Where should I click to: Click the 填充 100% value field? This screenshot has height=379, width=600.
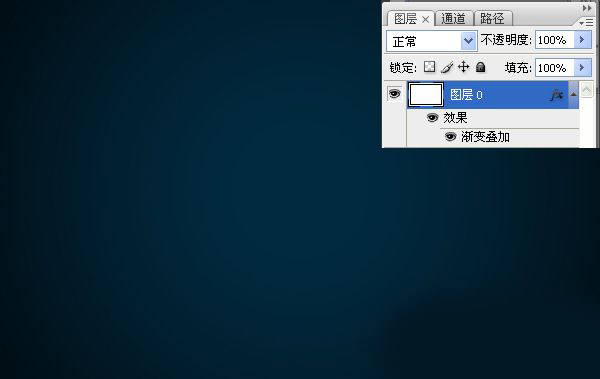[554, 68]
